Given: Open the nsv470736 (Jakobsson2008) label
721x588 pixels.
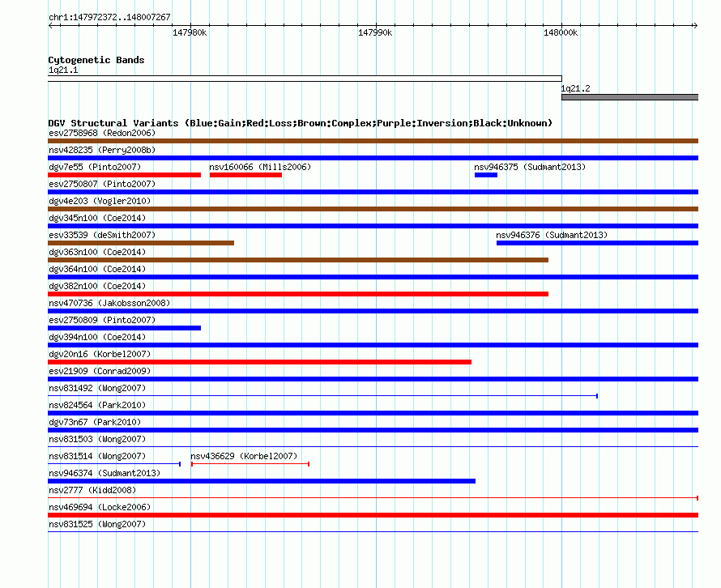Looking at the screenshot, I should point(109,303).
